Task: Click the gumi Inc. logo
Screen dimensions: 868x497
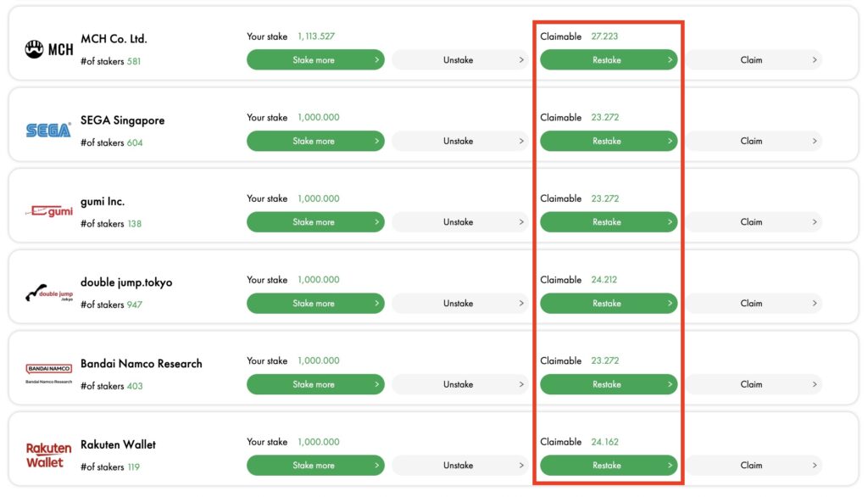Action: (x=48, y=211)
